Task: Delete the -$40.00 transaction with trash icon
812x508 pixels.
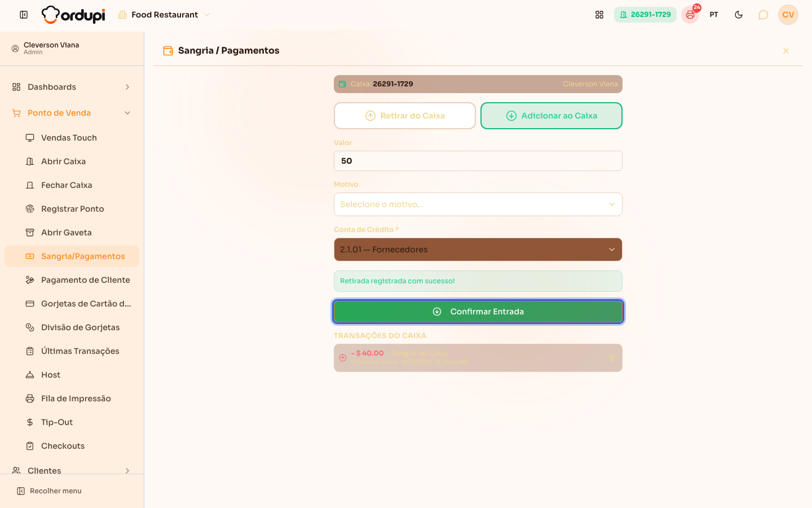Action: pos(612,358)
